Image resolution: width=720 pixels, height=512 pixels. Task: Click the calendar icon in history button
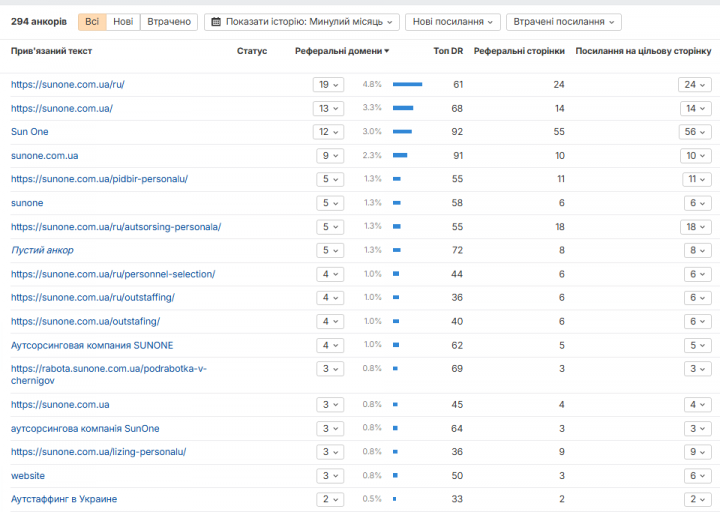(216, 22)
